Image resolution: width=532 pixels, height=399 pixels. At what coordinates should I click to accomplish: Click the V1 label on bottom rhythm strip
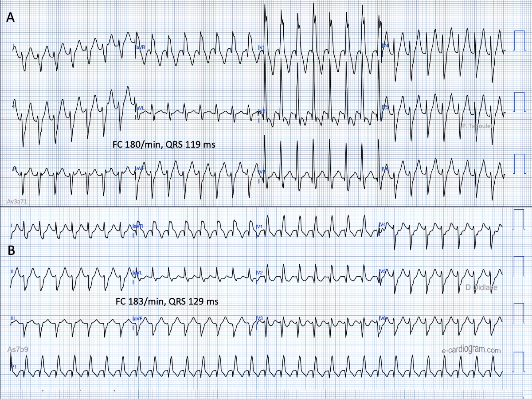13,367
